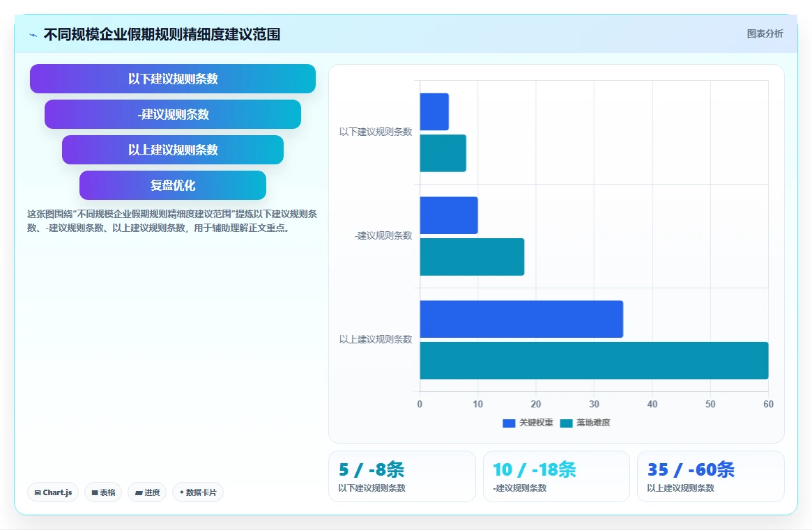The width and height of the screenshot is (812, 530).
Task: Click the x-axis tick value 50
Action: pos(710,404)
